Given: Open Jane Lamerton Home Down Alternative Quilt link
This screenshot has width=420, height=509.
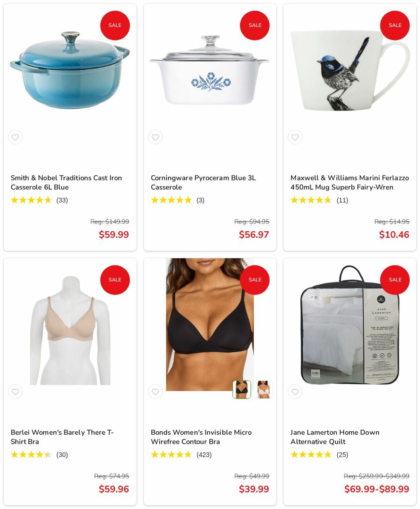Looking at the screenshot, I should [335, 437].
